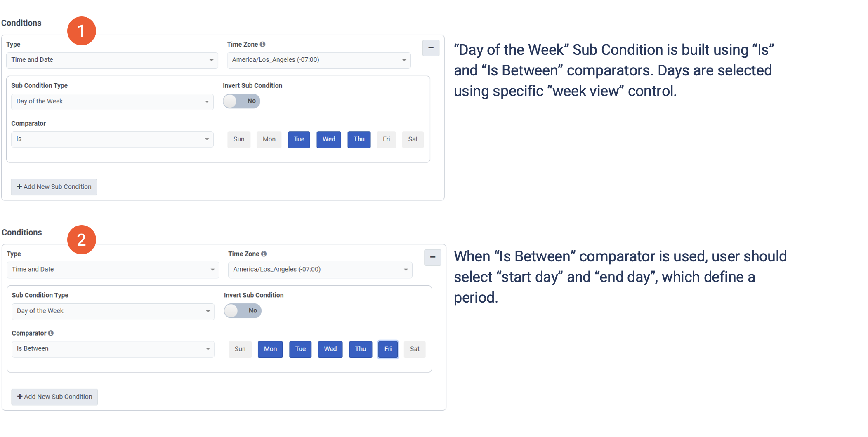Viewport: 868px width, 437px height.
Task: Collapse first condition with minus button
Action: coord(431,48)
